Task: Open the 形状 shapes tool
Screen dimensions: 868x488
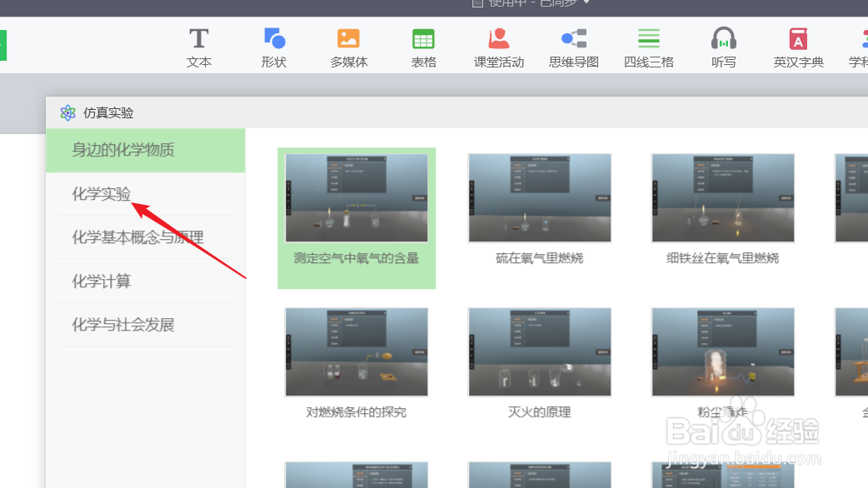Action: [274, 48]
